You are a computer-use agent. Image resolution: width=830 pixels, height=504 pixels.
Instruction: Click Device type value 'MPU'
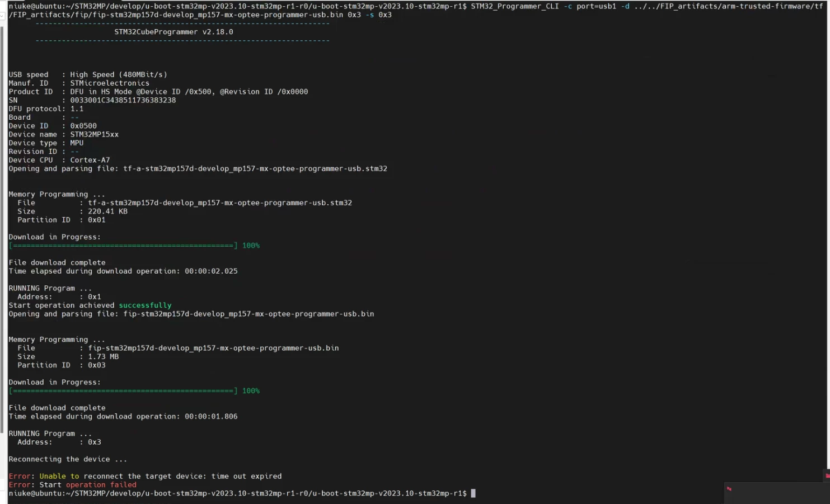point(77,143)
